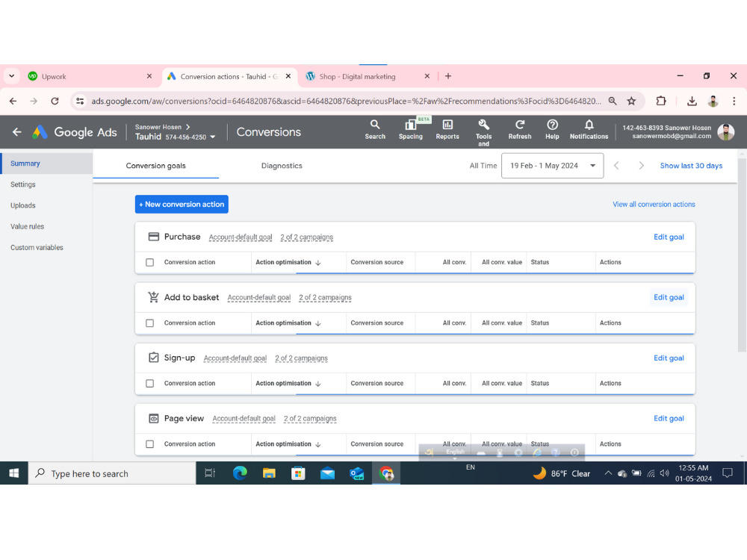Open View all conversion actions link

pyautogui.click(x=654, y=205)
